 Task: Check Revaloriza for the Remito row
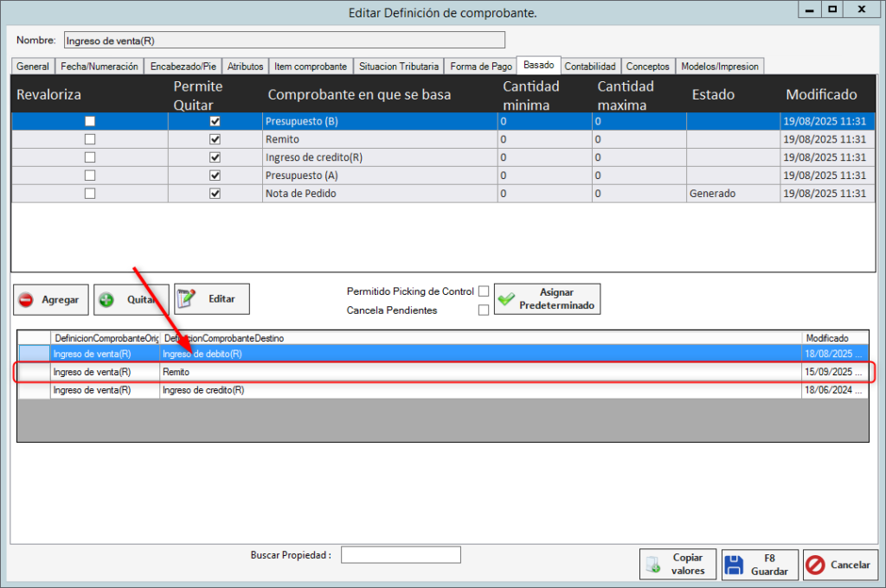pos(90,139)
